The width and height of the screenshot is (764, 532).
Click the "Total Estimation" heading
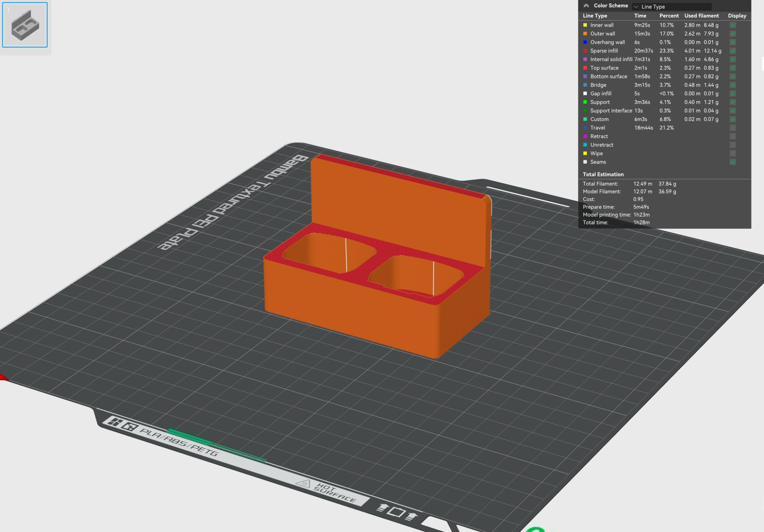point(603,175)
